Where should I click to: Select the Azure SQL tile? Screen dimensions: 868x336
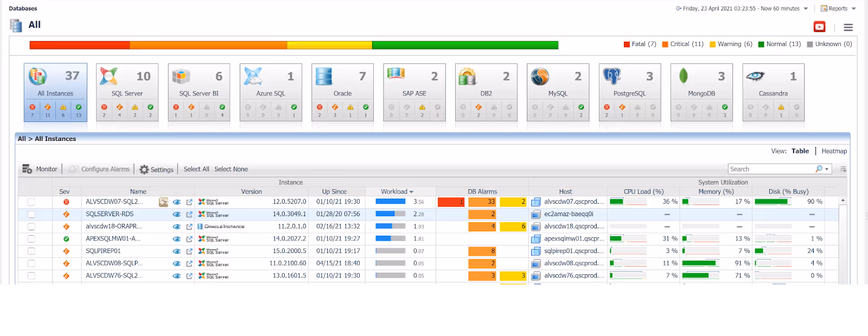pyautogui.click(x=271, y=93)
